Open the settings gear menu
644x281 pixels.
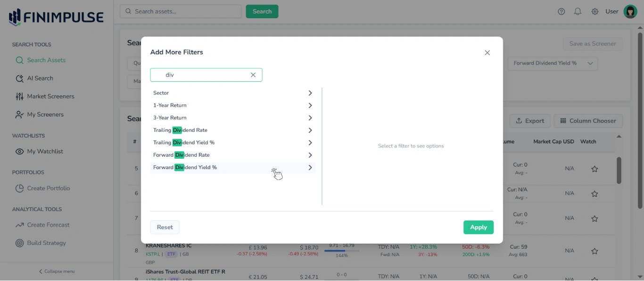pos(594,11)
